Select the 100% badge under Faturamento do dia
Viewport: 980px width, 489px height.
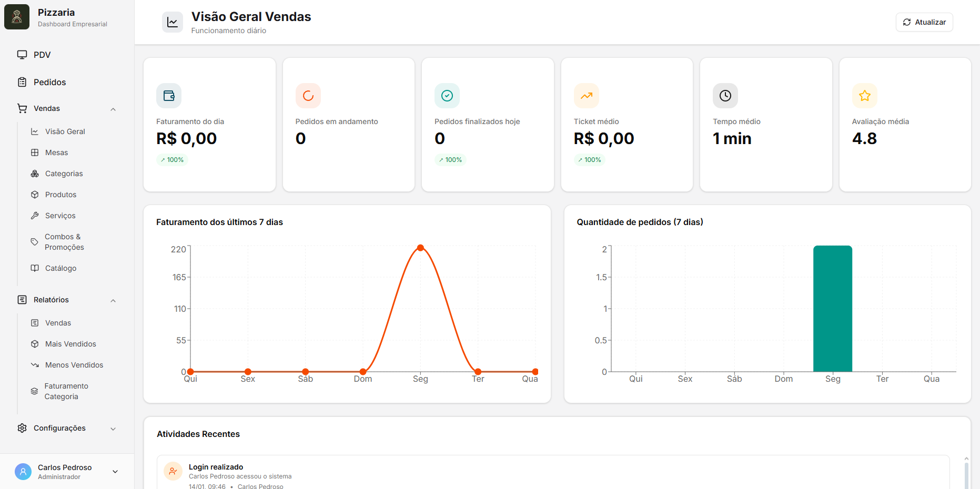coord(172,159)
